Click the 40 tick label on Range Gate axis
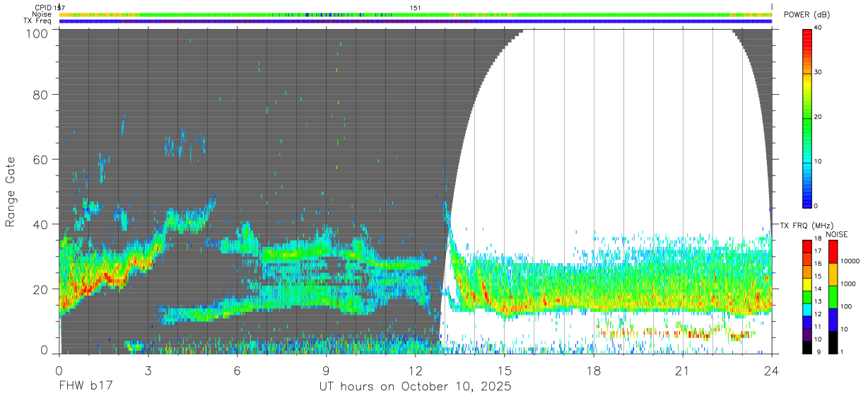The height and width of the screenshot is (401, 868). pos(40,225)
